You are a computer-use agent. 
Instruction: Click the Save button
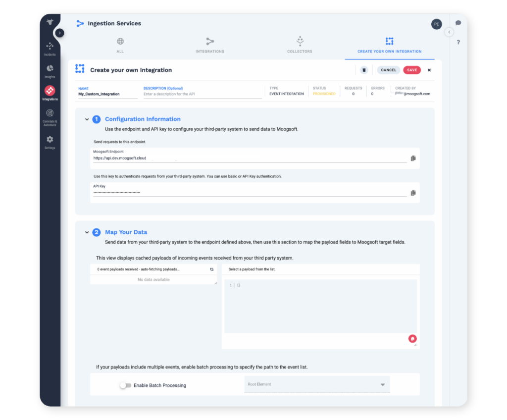tap(411, 70)
